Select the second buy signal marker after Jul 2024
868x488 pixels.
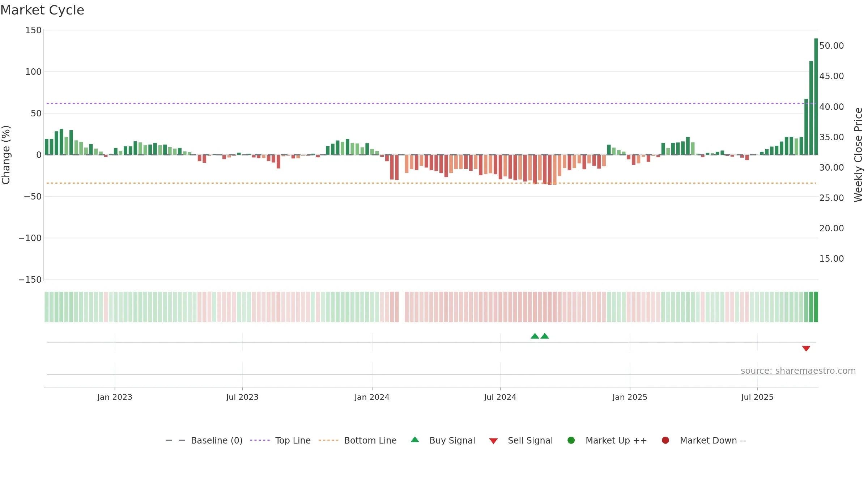[x=545, y=336]
